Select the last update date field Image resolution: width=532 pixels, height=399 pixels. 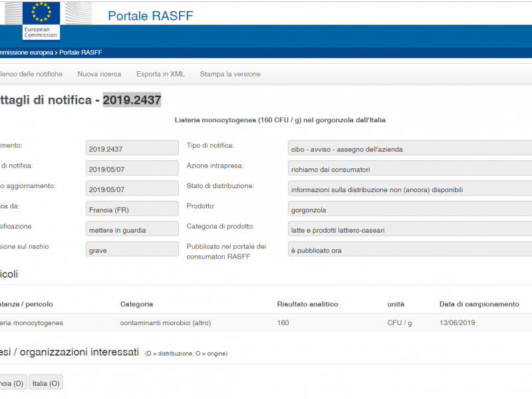(x=132, y=188)
